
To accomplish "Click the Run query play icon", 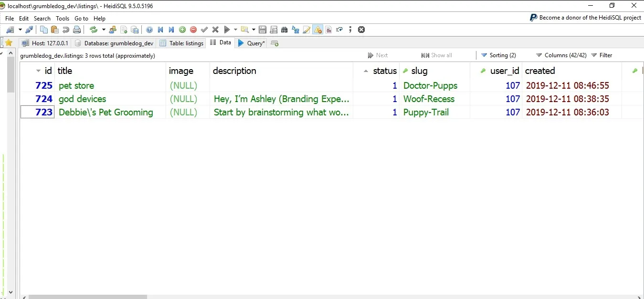I will click(x=227, y=30).
